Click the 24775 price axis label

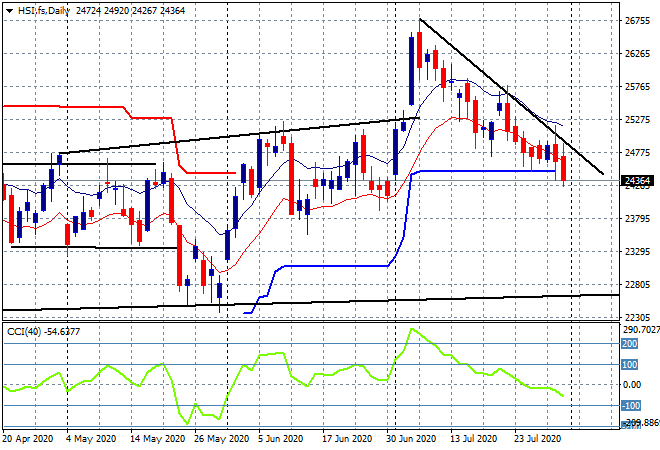point(637,152)
